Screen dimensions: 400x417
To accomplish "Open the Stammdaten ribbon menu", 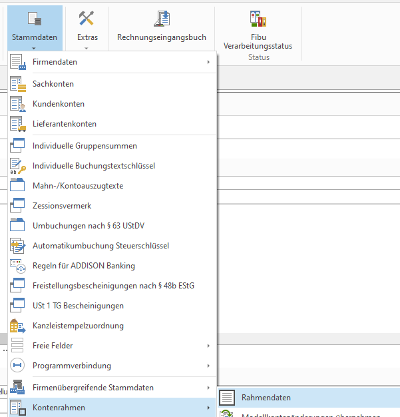I will pyautogui.click(x=35, y=28).
